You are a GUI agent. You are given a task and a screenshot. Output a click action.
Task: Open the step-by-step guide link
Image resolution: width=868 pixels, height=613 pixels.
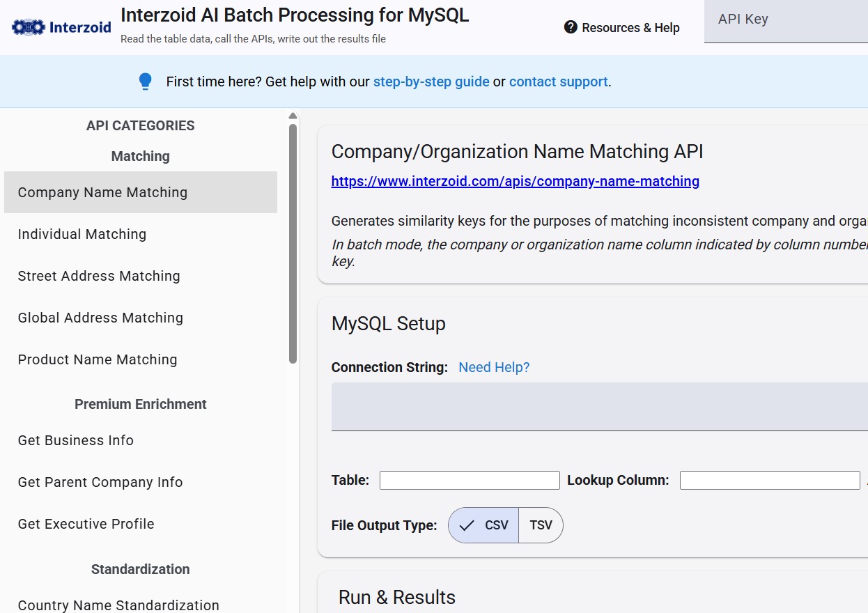[x=431, y=82]
